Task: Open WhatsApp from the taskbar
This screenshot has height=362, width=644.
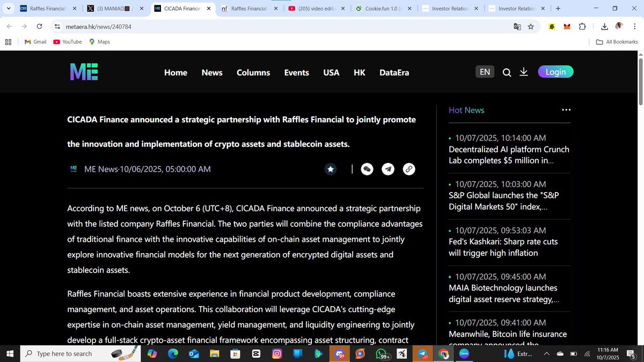Action: pos(382,354)
